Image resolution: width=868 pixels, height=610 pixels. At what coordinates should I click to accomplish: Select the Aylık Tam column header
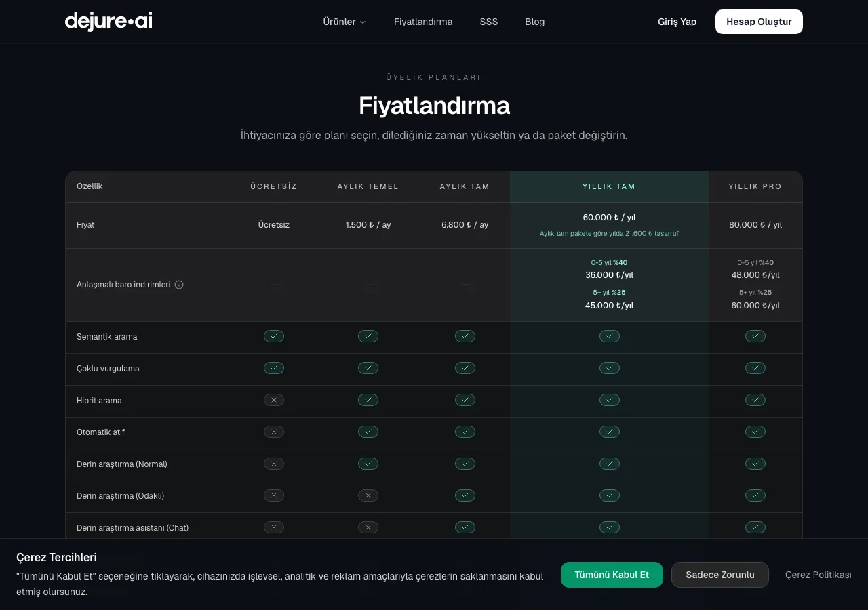465,186
